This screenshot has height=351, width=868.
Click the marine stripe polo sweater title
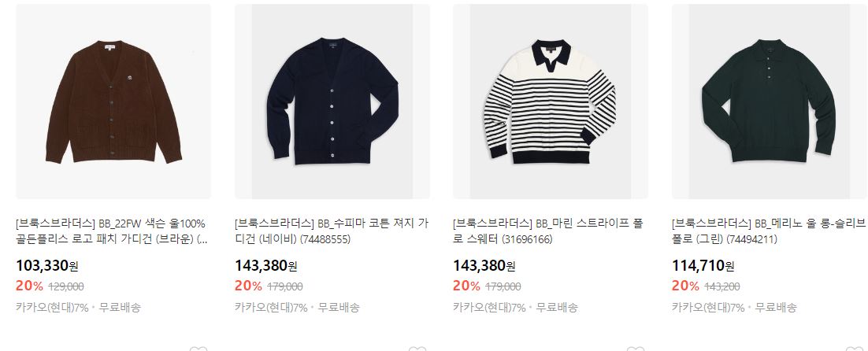click(548, 231)
